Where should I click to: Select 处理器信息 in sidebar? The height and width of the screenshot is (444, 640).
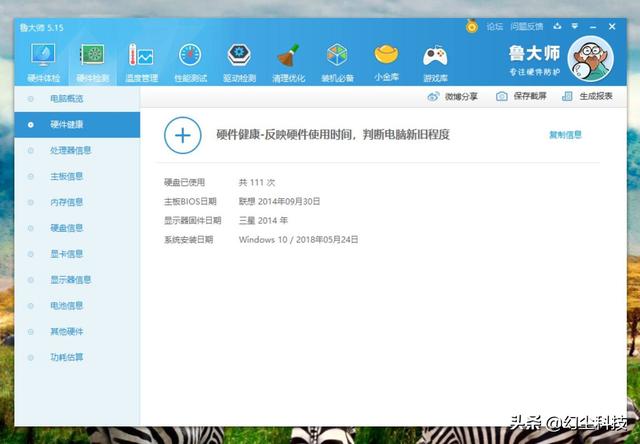[77, 151]
